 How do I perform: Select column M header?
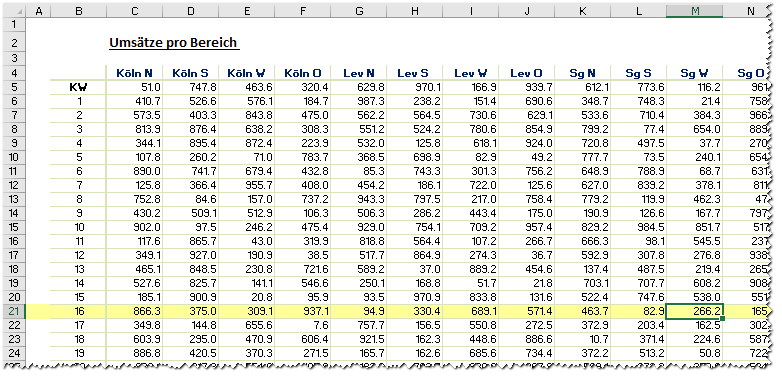click(694, 11)
